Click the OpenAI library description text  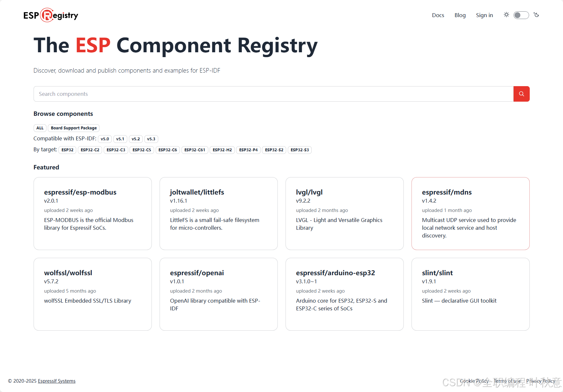215,305
